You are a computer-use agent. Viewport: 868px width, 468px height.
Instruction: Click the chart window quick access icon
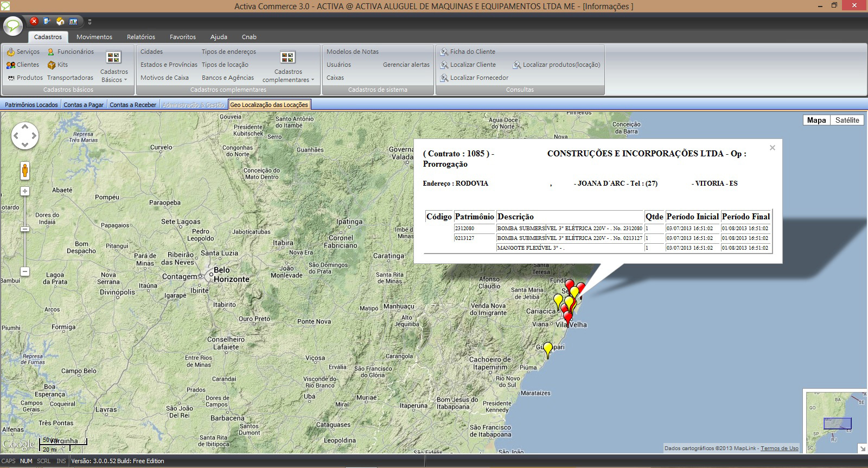(73, 21)
